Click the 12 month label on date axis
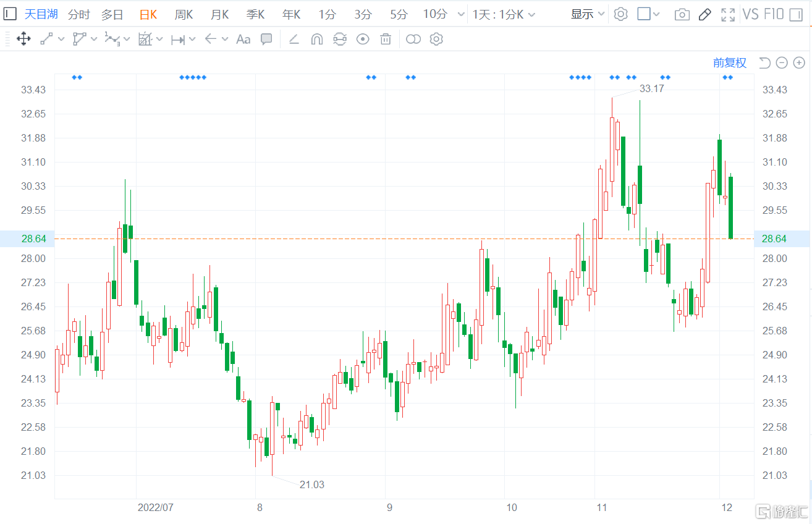Screen dimensions: 812x524 point(727,507)
